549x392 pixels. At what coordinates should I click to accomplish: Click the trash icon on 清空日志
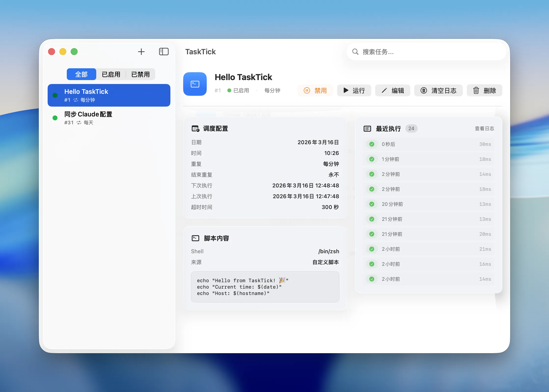(x=424, y=90)
